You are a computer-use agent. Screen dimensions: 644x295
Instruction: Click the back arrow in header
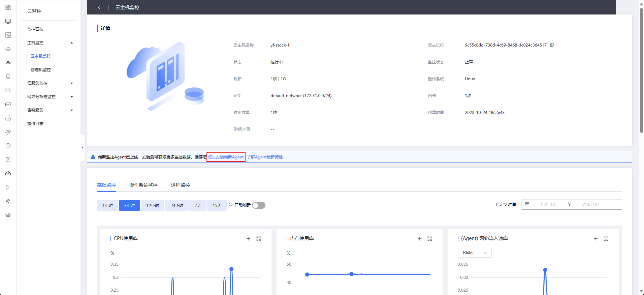pos(99,7)
